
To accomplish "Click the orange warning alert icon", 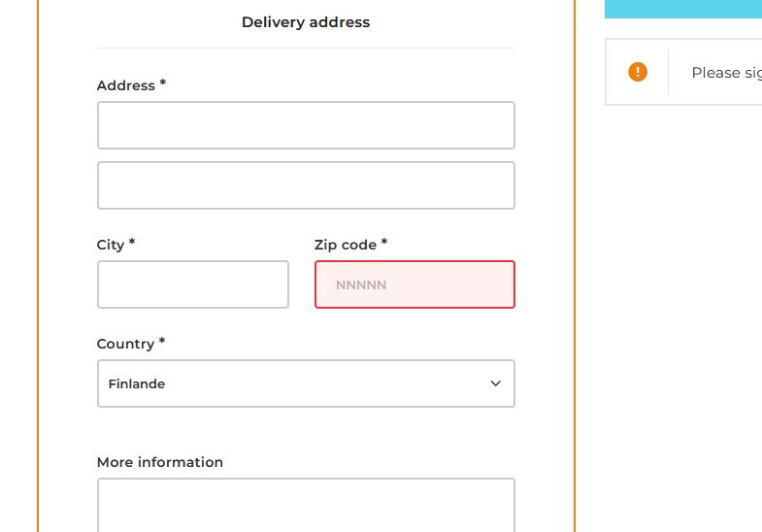I will (638, 72).
